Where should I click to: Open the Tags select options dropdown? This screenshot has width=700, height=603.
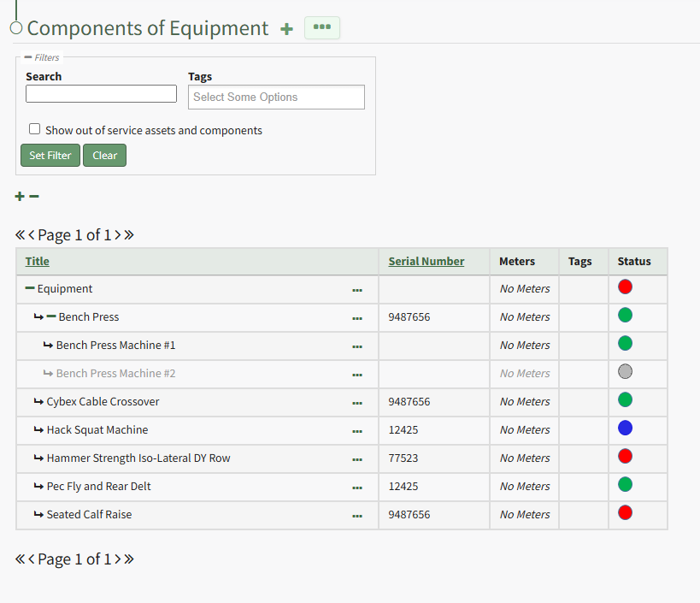coord(276,98)
